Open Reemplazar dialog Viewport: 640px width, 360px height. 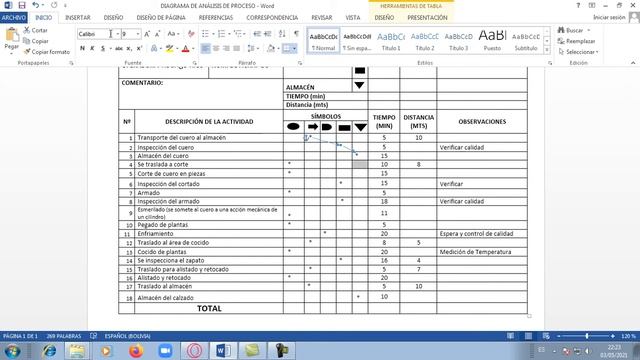pyautogui.click(x=576, y=41)
